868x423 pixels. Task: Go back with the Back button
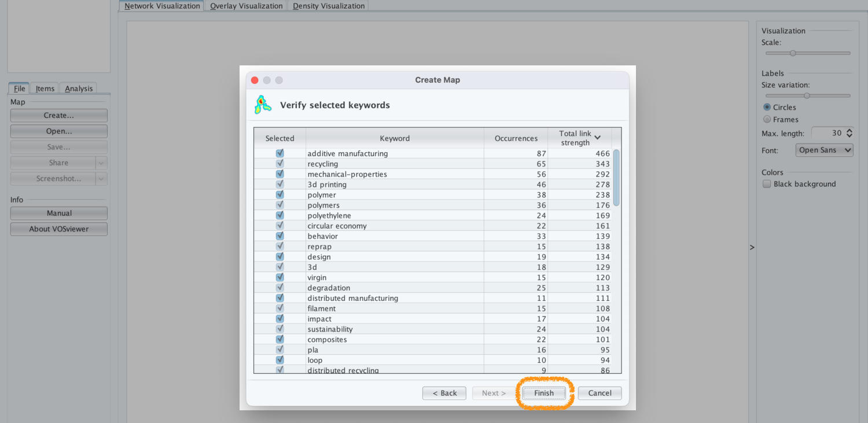tap(444, 393)
